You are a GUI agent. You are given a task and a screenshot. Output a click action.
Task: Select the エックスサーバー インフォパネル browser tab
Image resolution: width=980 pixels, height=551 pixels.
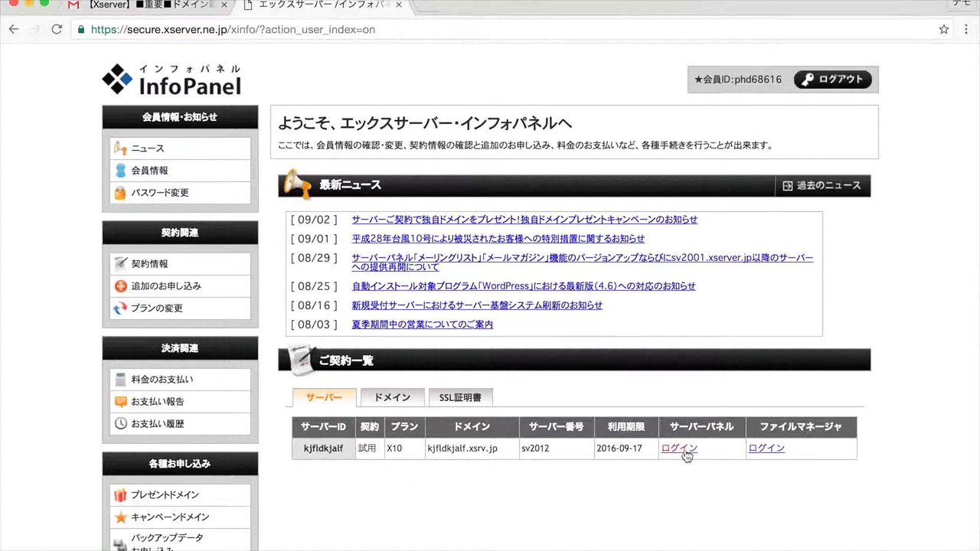point(322,5)
